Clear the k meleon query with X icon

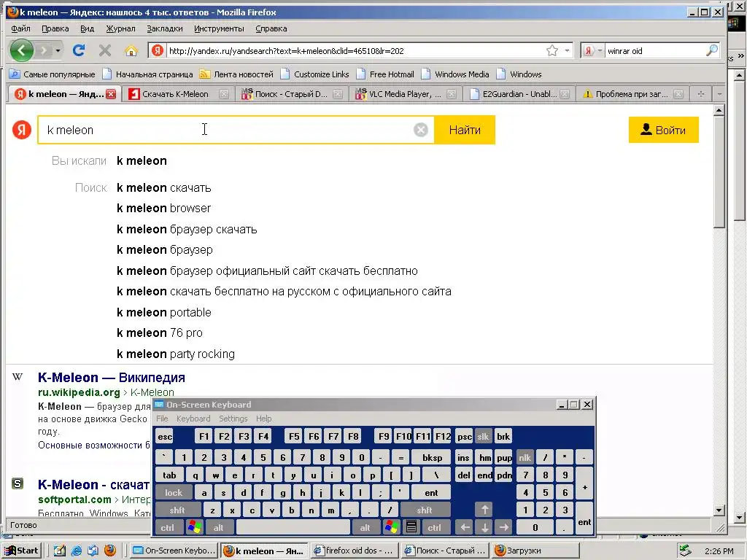tap(420, 130)
